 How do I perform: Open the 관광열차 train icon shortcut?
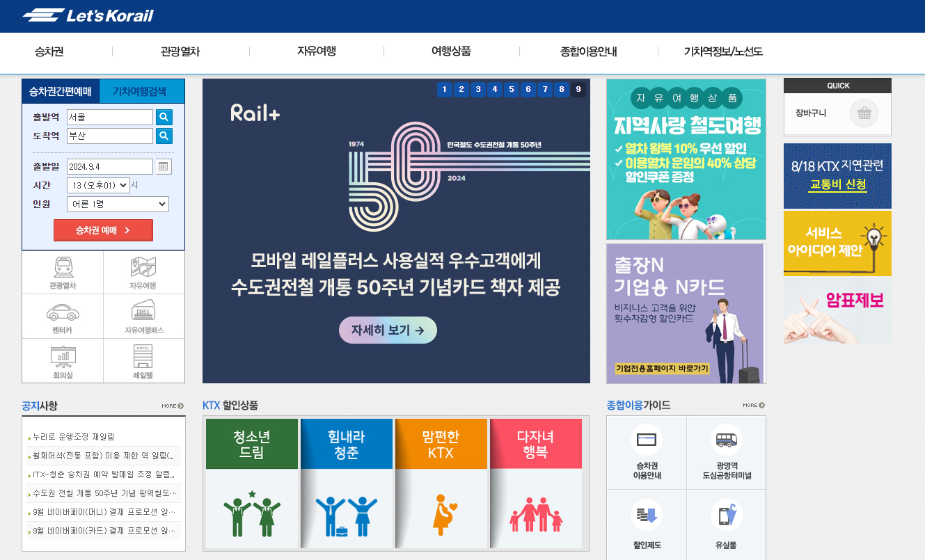pos(63,273)
